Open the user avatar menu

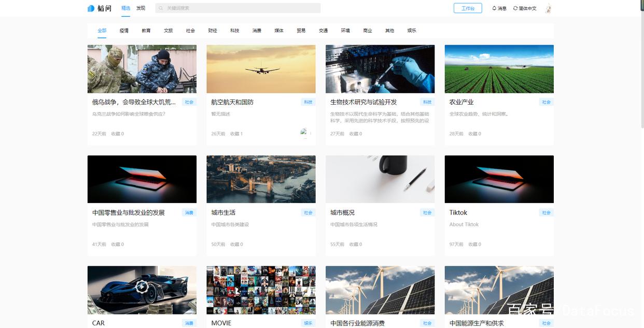[x=548, y=8]
